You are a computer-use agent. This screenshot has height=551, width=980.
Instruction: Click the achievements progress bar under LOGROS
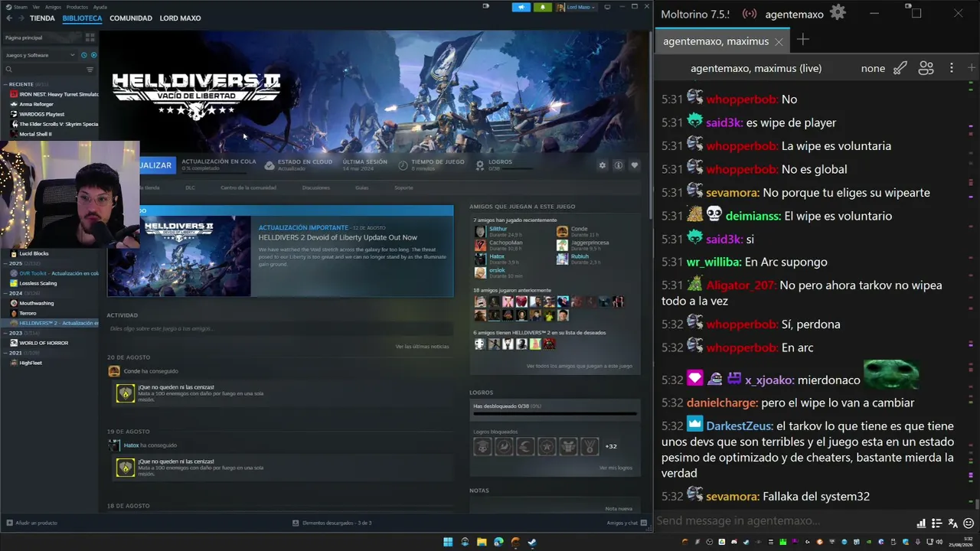(555, 414)
